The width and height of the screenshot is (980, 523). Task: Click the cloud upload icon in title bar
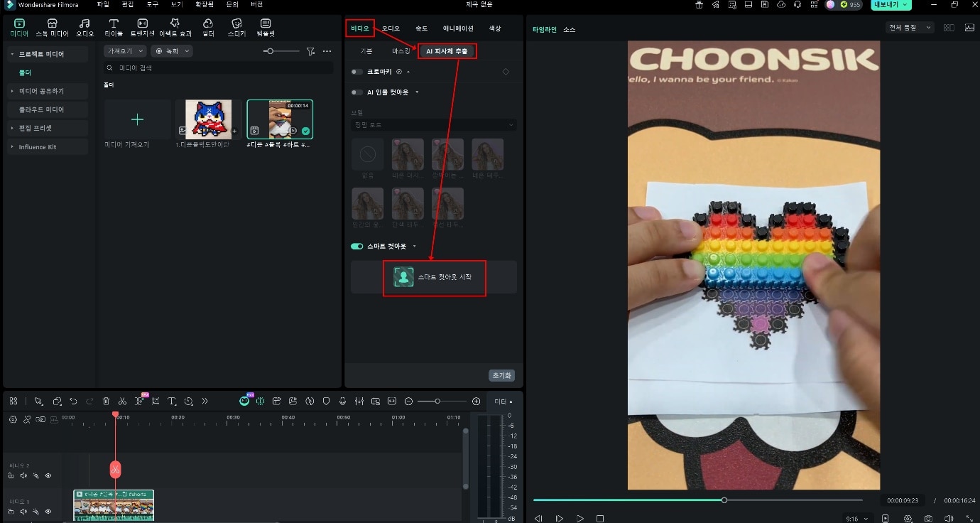point(781,4)
